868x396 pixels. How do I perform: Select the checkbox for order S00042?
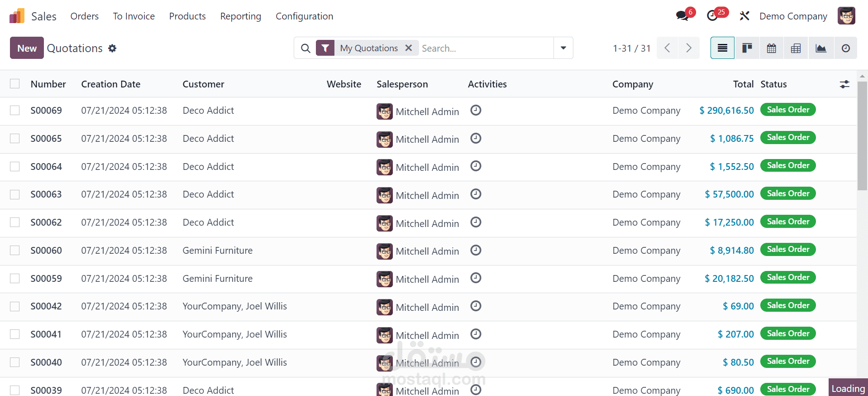coord(15,306)
